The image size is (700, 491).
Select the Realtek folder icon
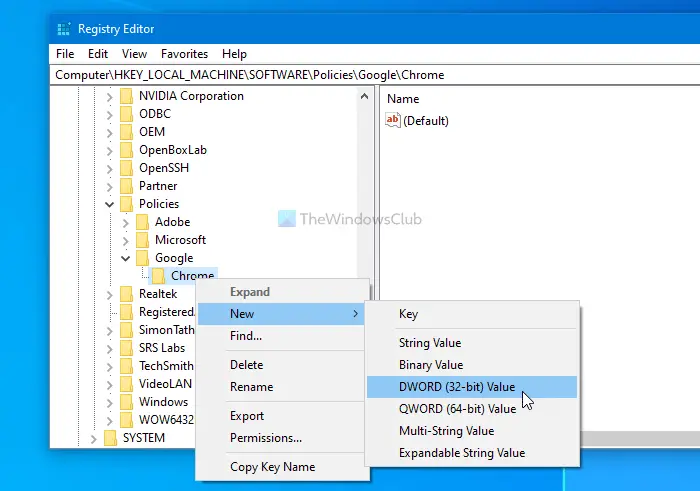127,294
